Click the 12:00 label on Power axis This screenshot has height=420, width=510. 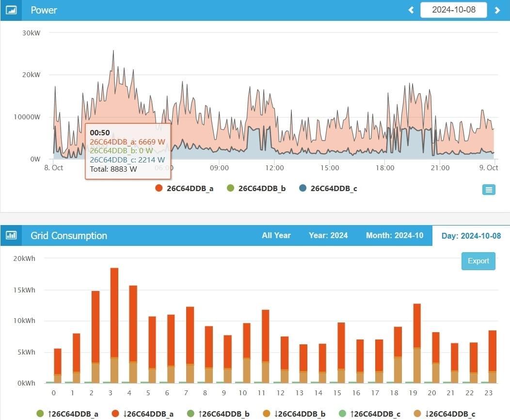pos(274,168)
